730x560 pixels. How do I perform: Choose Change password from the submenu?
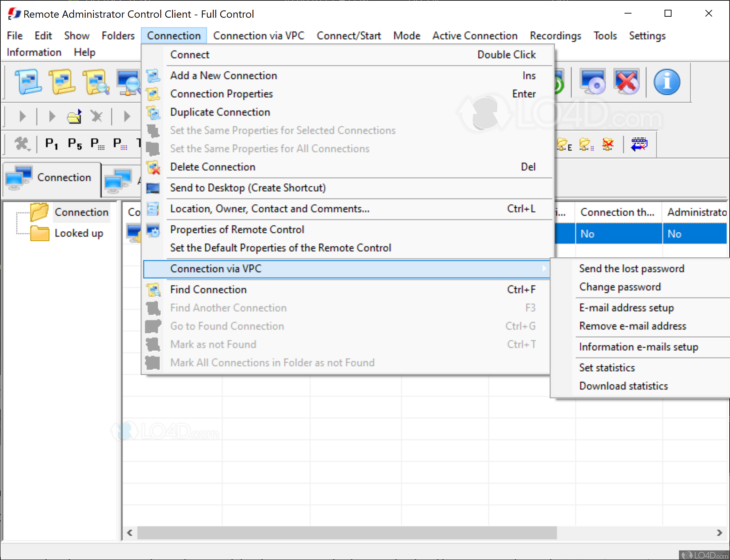[x=620, y=287]
